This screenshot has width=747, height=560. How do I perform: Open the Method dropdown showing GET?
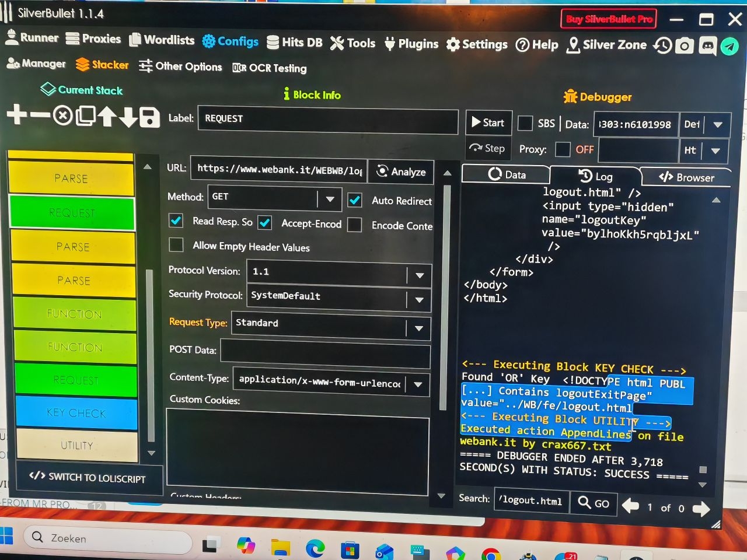pos(274,198)
